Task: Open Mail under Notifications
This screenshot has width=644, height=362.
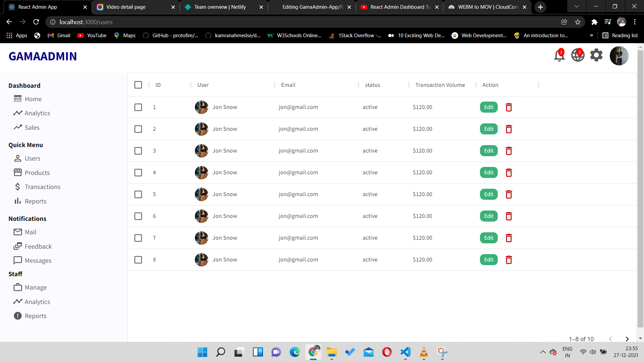Action: coord(30,232)
